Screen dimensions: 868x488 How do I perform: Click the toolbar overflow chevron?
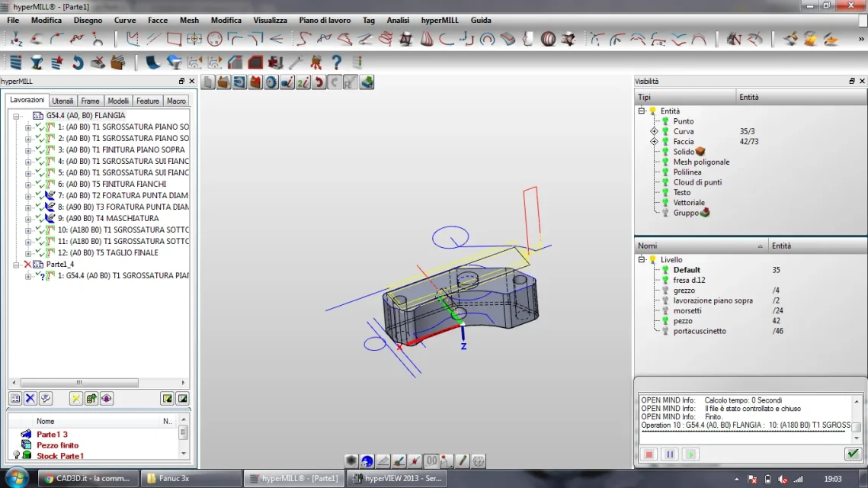tap(861, 40)
